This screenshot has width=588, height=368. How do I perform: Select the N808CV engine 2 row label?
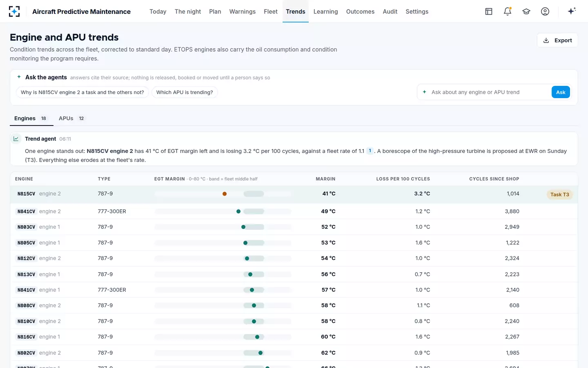tap(38, 305)
